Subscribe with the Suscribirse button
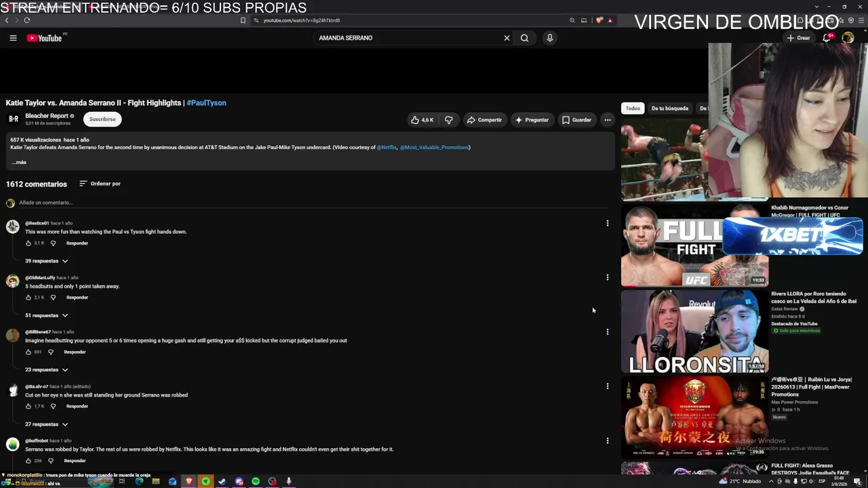This screenshot has width=868, height=488. tap(102, 119)
